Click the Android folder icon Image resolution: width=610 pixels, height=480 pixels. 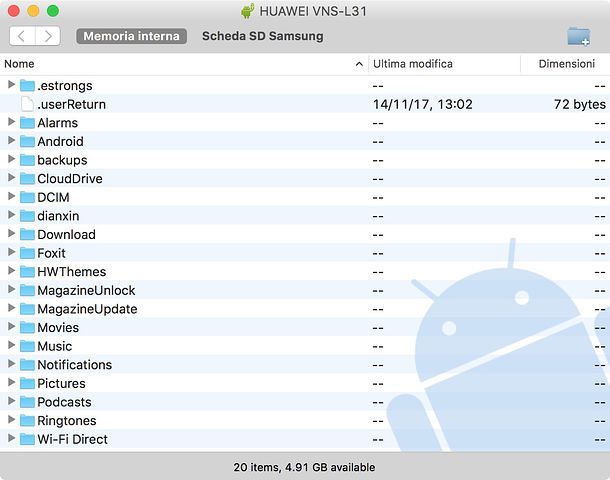[27, 141]
